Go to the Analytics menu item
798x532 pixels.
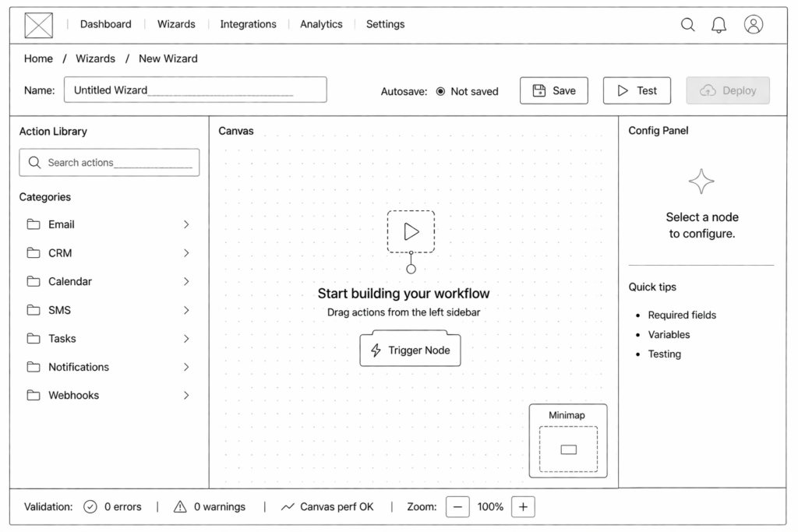click(x=321, y=24)
